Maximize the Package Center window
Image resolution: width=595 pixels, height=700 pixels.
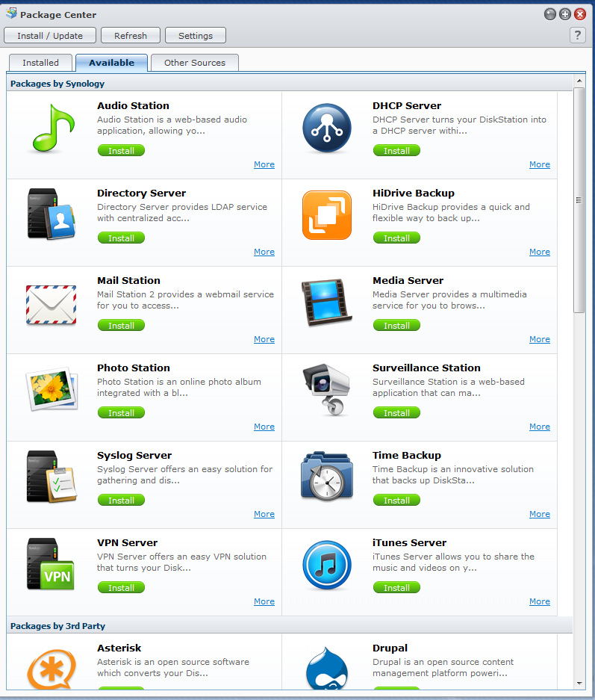(565, 14)
